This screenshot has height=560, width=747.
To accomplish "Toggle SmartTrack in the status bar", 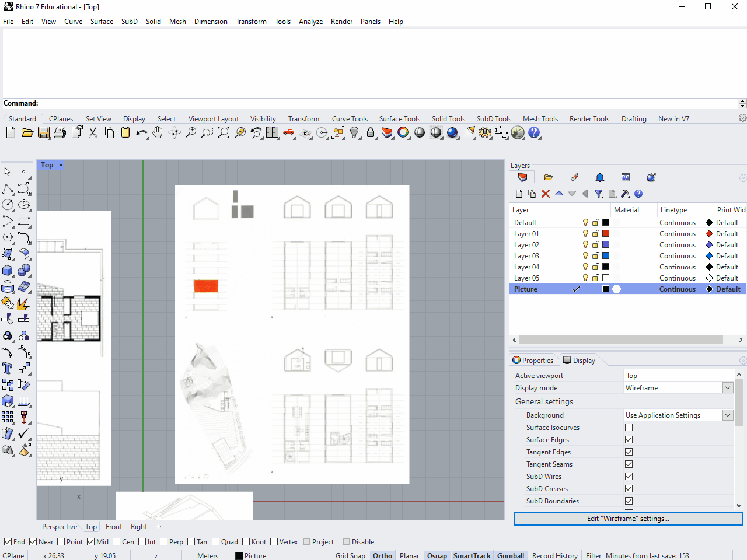I will point(472,556).
